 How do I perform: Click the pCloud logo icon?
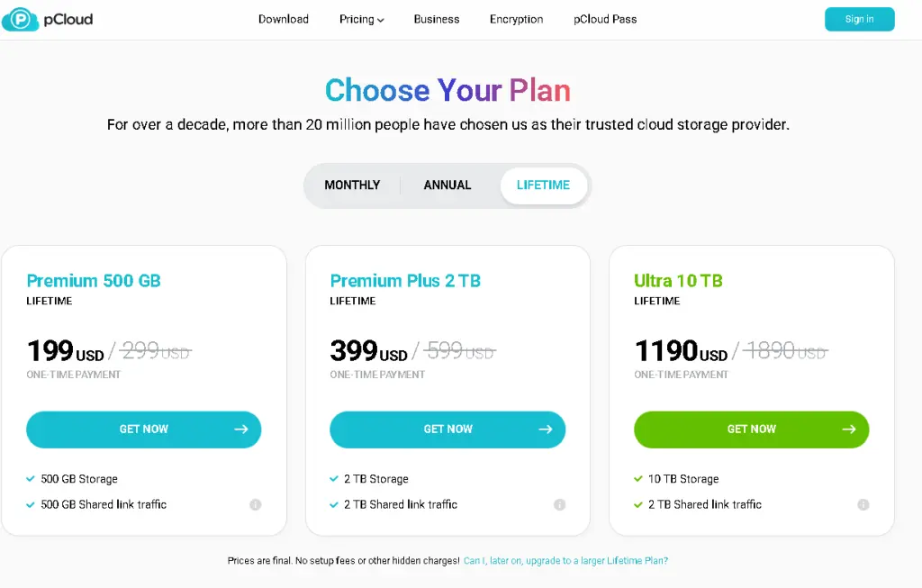17,19
